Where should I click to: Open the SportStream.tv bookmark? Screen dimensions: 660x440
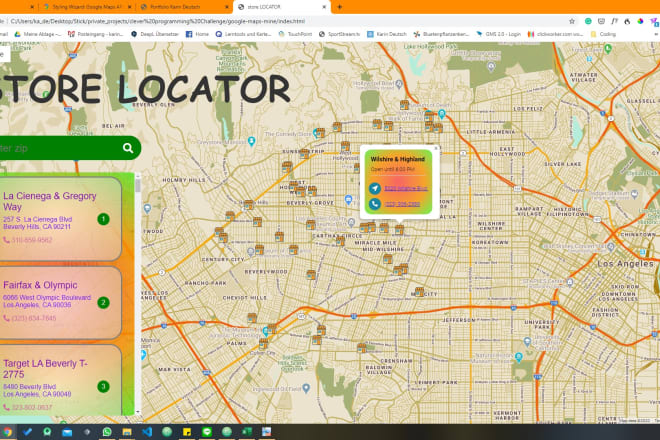click(x=340, y=34)
